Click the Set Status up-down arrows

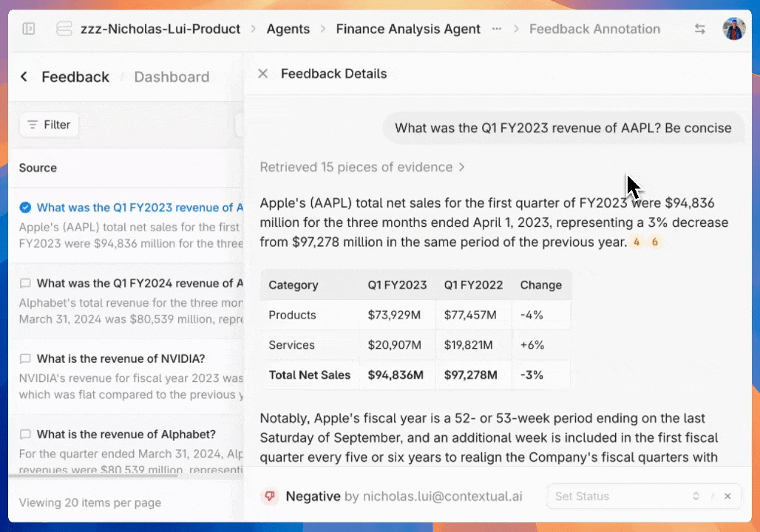point(696,496)
